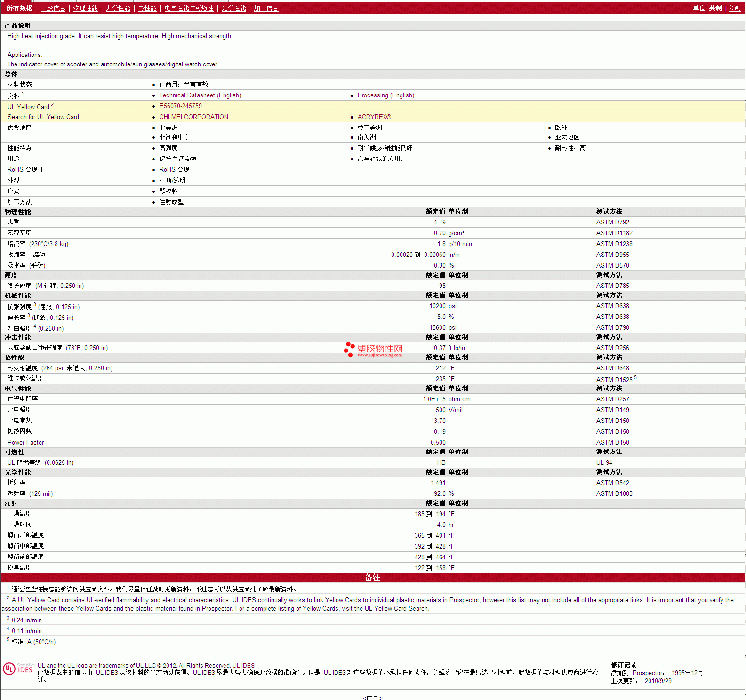This screenshot has height=700, width=746.
Task: Open the RoHS 合规 link
Action: click(174, 169)
